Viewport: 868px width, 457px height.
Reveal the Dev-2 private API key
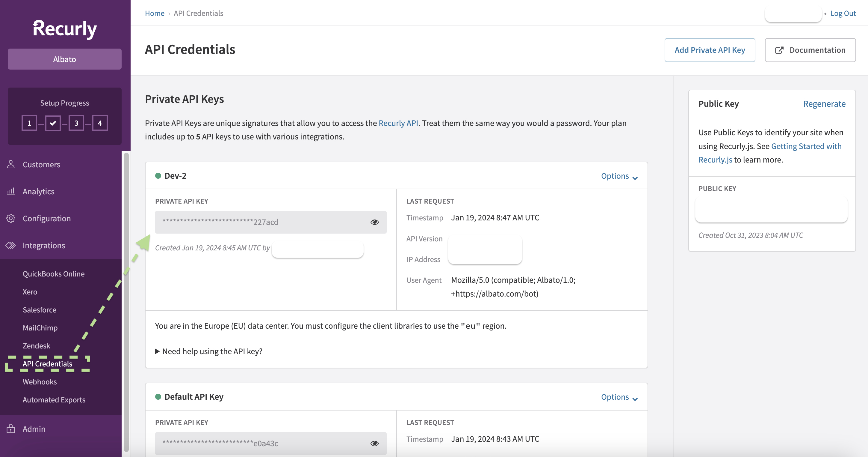click(374, 222)
